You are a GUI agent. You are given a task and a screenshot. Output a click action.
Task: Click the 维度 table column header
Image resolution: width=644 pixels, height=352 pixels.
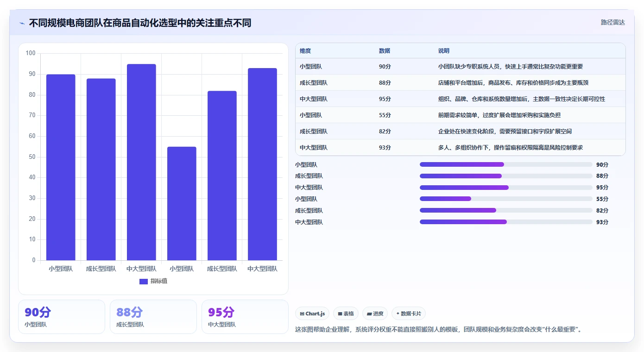305,50
